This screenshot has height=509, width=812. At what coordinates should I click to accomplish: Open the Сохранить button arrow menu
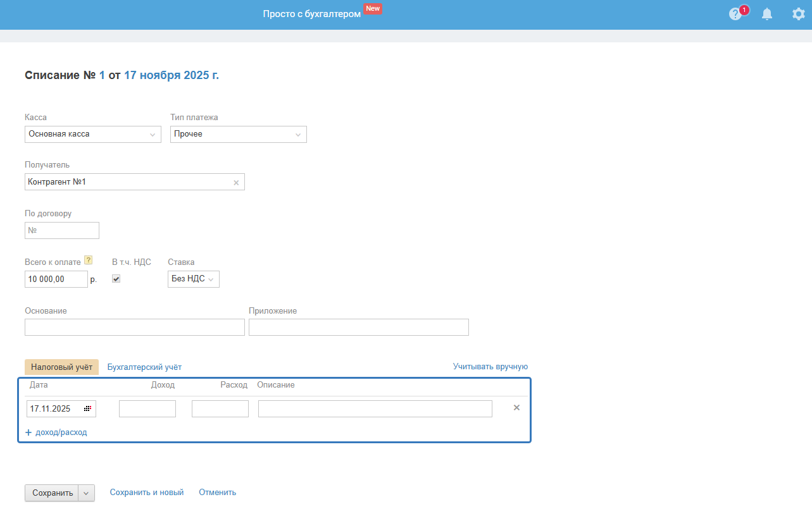86,493
